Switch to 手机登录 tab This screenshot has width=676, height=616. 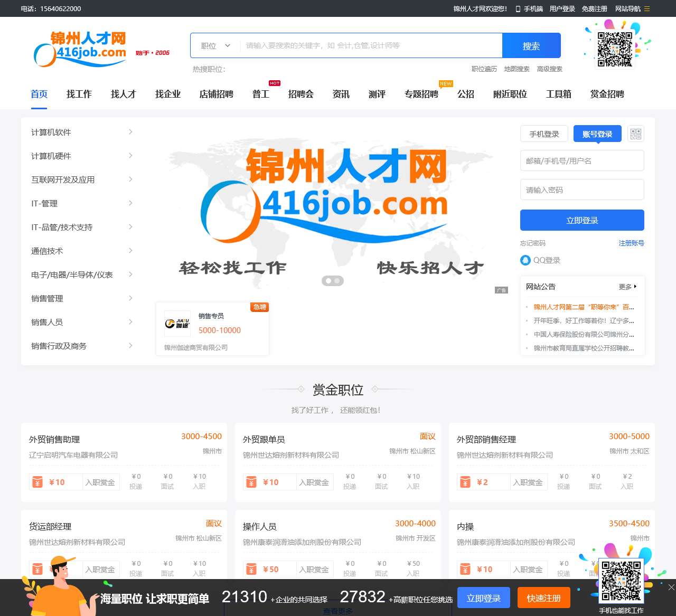point(544,134)
